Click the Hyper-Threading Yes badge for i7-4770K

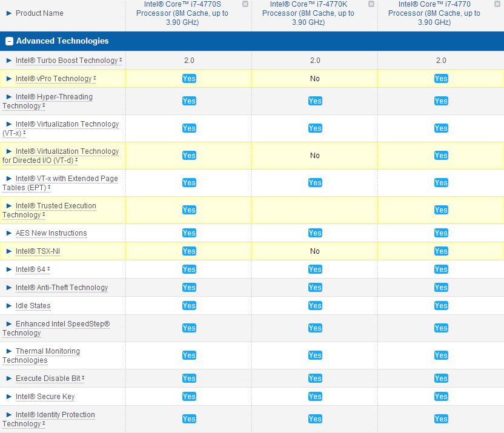(315, 101)
